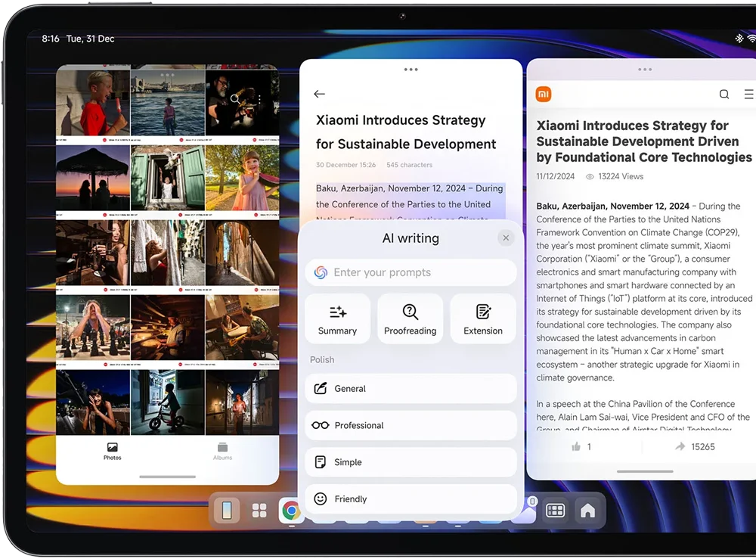Viewport: 756px width, 559px height.
Task: Tap the '11/12/2024' article date
Action: [556, 176]
